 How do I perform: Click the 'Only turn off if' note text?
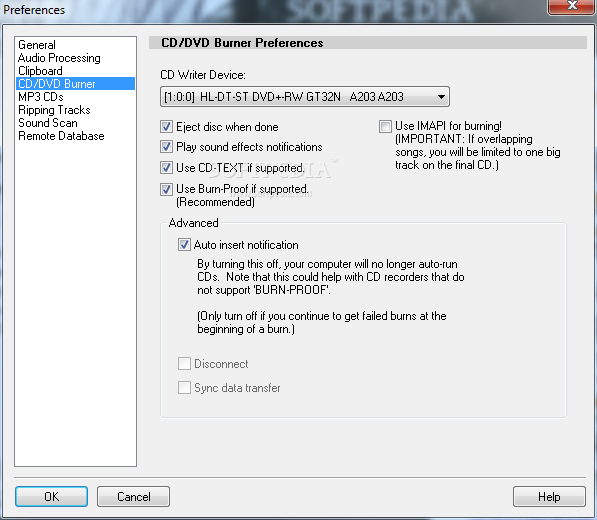tap(322, 322)
